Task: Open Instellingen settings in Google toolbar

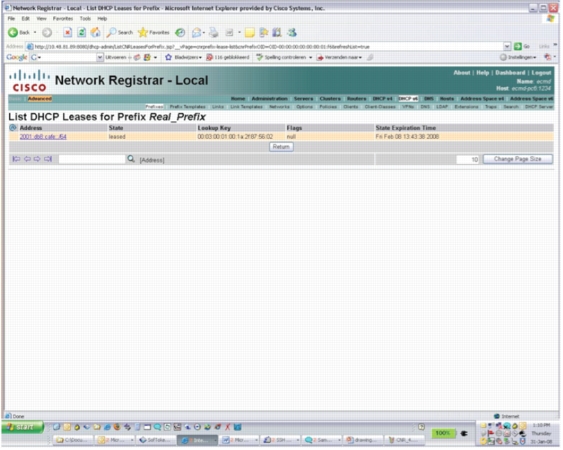Action: pyautogui.click(x=518, y=57)
